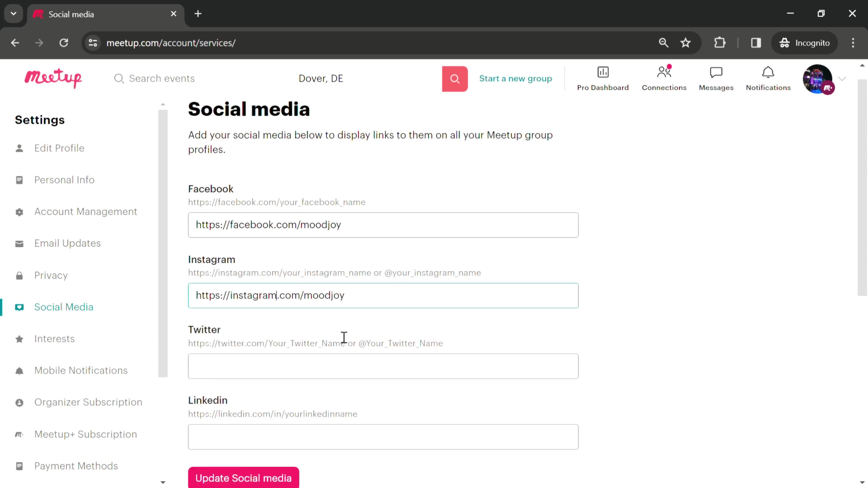
Task: Select Social Media in sidebar
Action: [x=64, y=307]
